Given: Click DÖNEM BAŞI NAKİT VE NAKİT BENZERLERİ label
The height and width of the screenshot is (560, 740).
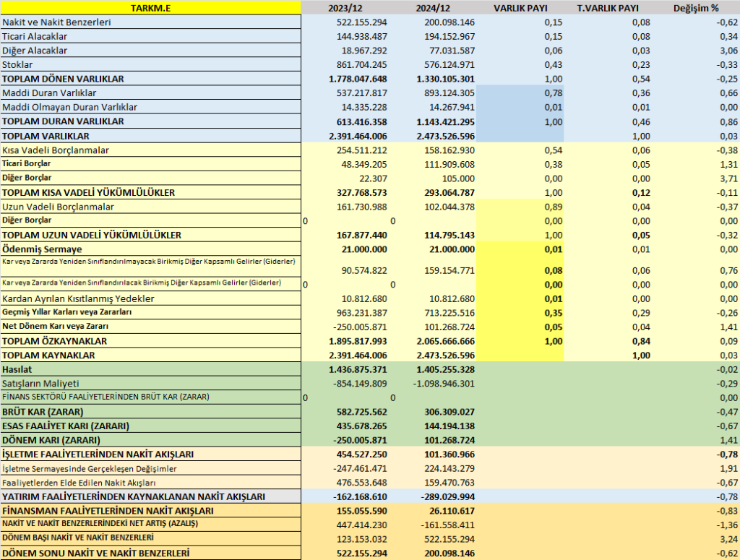Looking at the screenshot, I should pyautogui.click(x=78, y=538).
